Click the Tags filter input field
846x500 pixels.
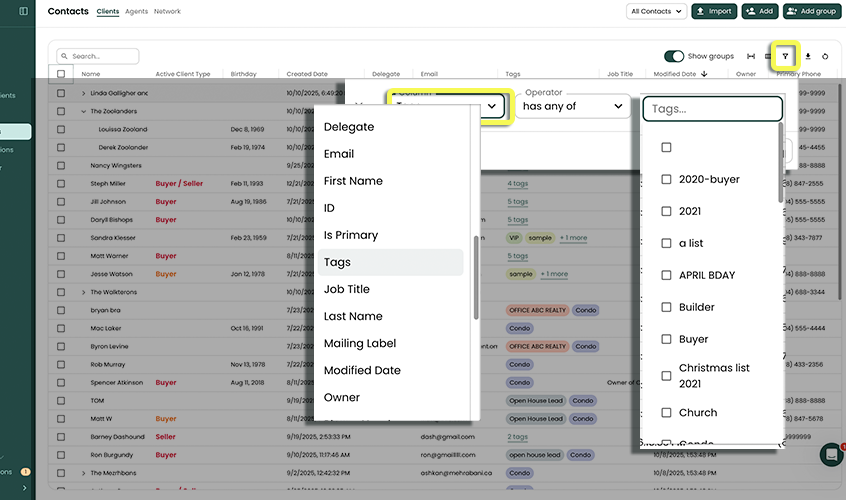(712, 109)
